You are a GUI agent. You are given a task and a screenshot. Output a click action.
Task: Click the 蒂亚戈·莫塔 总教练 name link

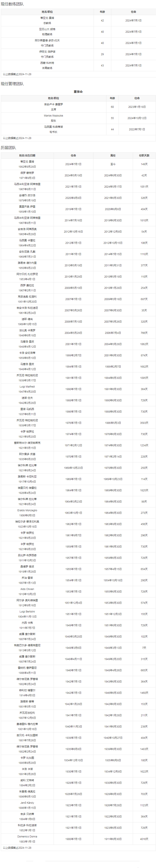point(47,18)
